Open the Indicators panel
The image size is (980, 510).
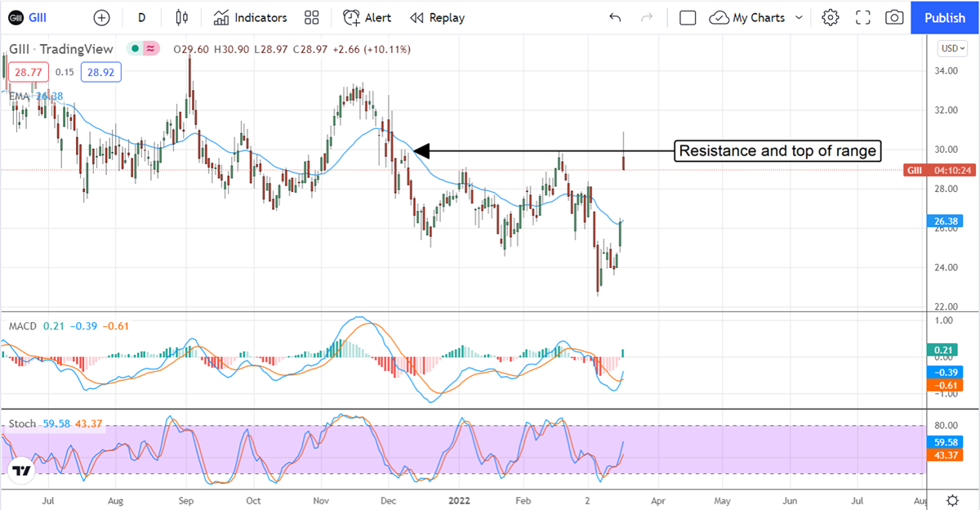[x=251, y=17]
